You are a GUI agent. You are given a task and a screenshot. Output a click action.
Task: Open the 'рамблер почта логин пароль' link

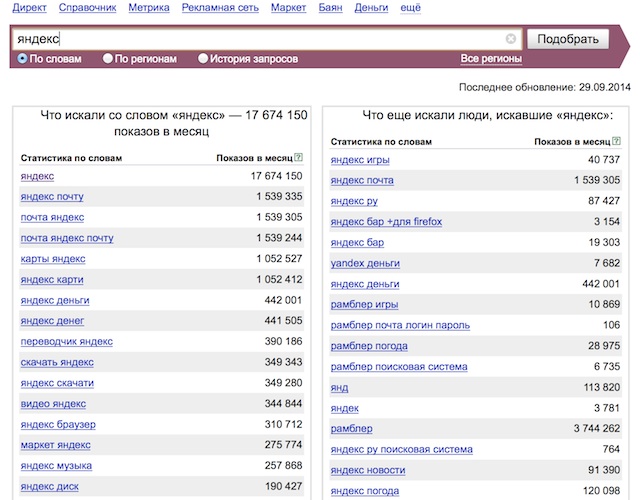[400, 326]
